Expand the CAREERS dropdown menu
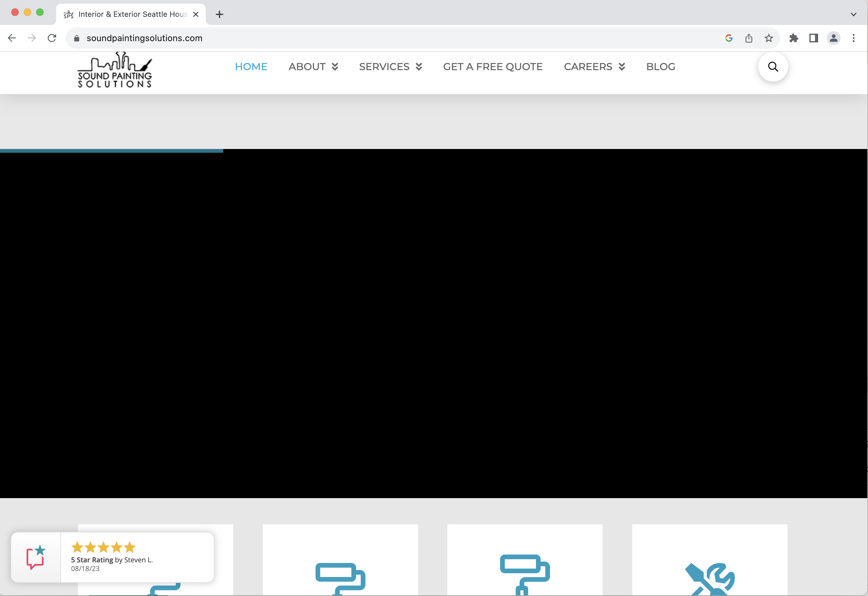868x596 pixels. [x=594, y=67]
